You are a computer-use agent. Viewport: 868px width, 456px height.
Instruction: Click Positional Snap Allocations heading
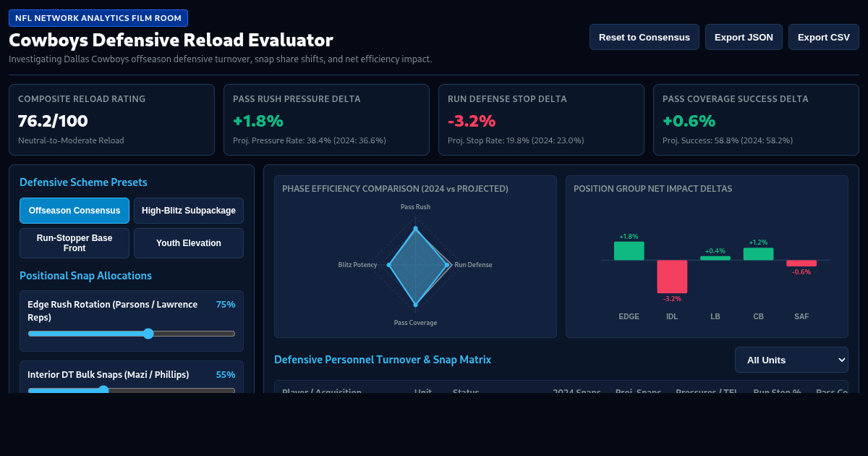pyautogui.click(x=85, y=276)
